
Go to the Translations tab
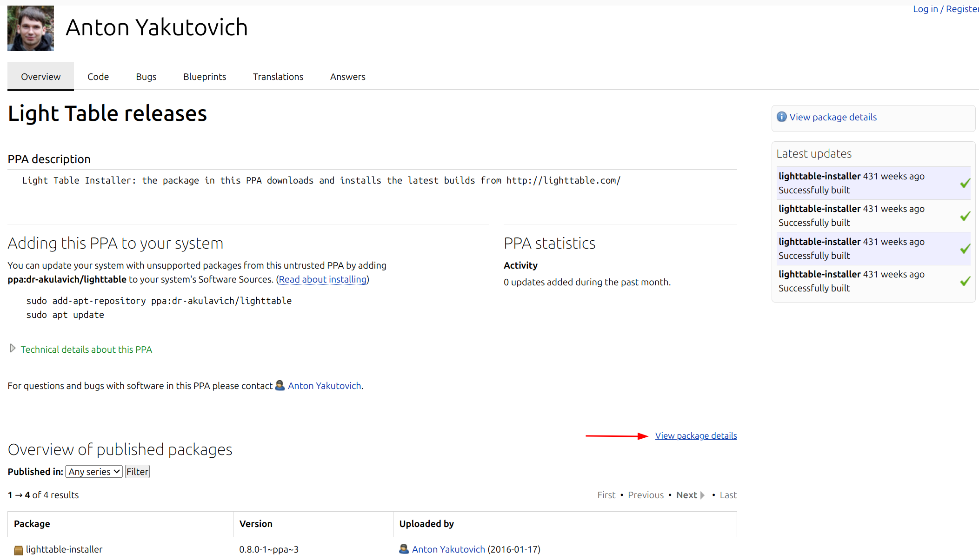coord(278,77)
